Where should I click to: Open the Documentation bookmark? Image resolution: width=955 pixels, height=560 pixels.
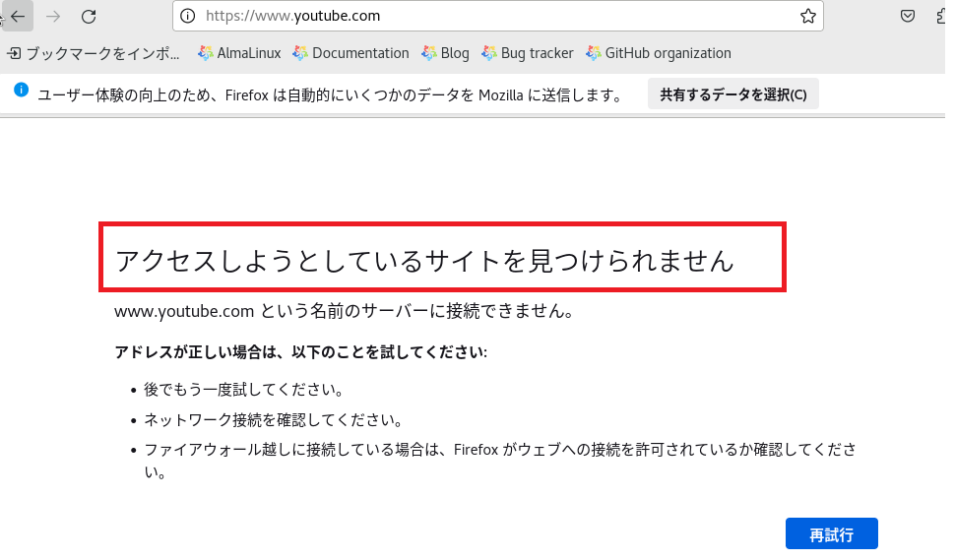[x=351, y=53]
